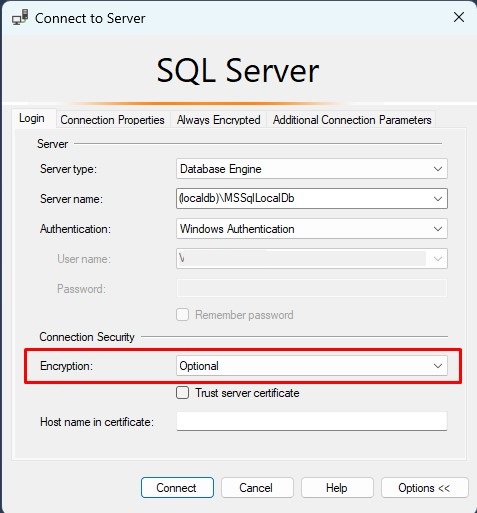Open the Authentication dropdown
This screenshot has height=513, width=477.
pos(312,229)
